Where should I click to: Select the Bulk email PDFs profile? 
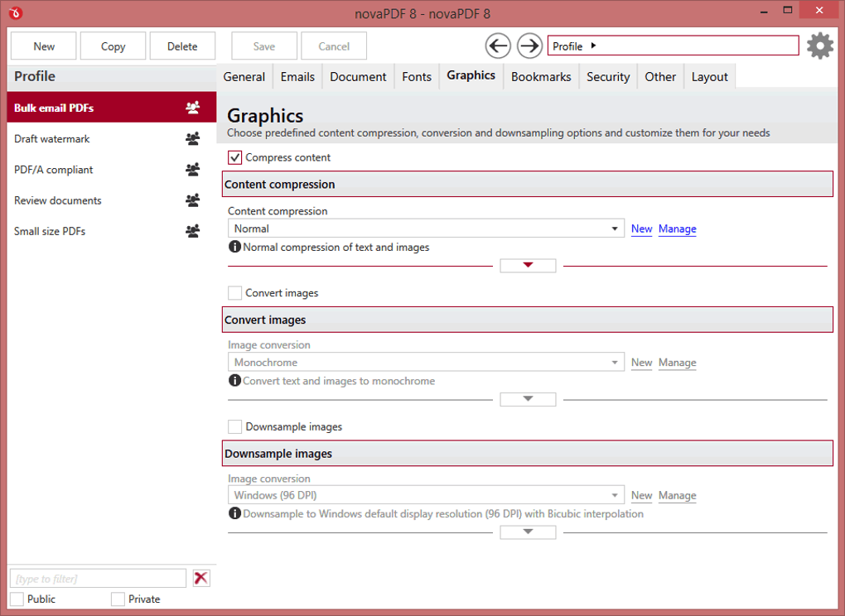(112, 108)
